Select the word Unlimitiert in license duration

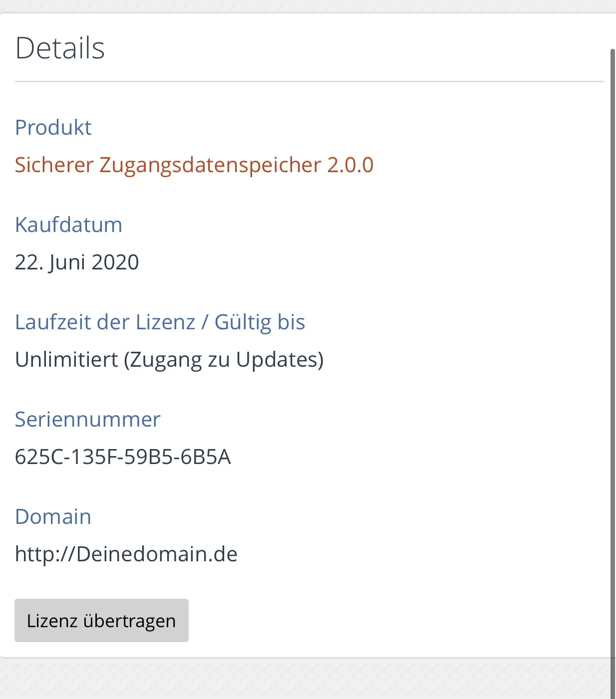[x=66, y=360]
